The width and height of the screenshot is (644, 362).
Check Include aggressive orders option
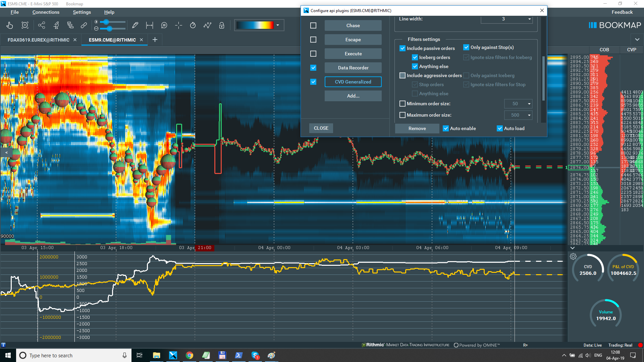tap(402, 75)
